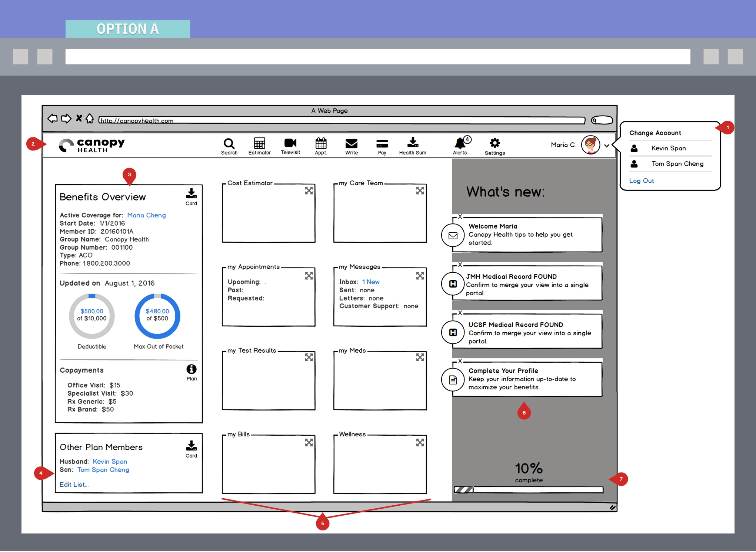756x552 pixels.
Task: Click hospital icon on UCSF record card
Action: tap(453, 332)
